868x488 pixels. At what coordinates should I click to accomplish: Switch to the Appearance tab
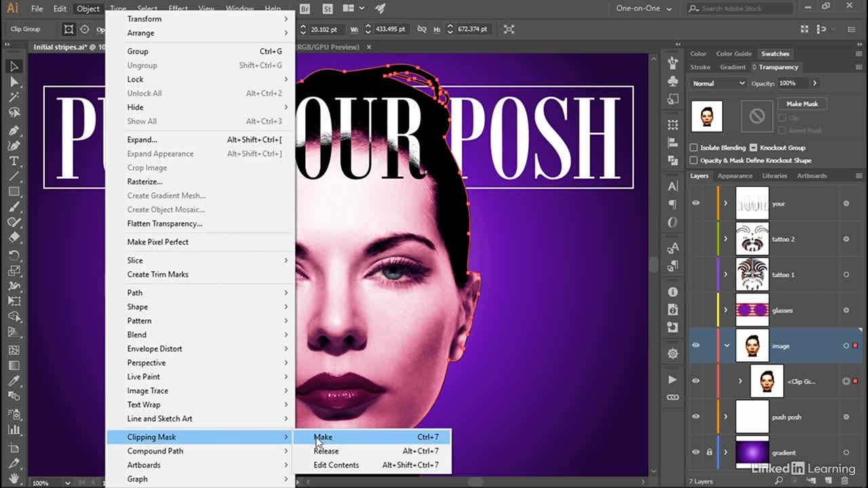tap(735, 176)
